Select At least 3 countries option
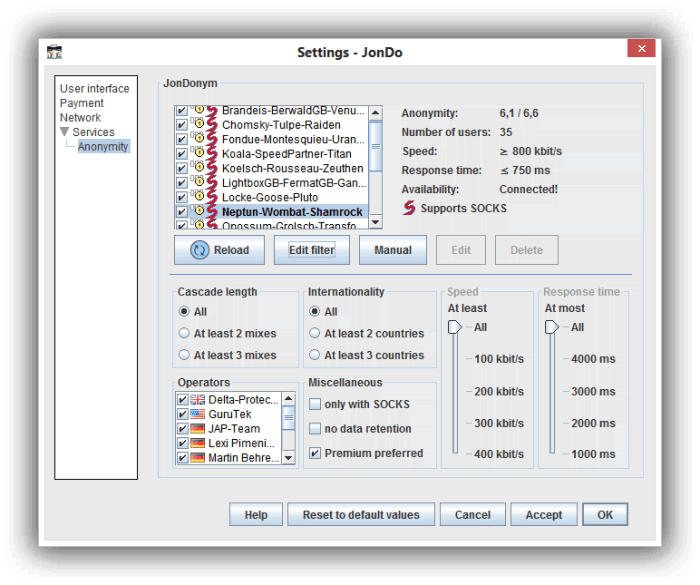Image resolution: width=700 pixels, height=585 pixels. [314, 355]
